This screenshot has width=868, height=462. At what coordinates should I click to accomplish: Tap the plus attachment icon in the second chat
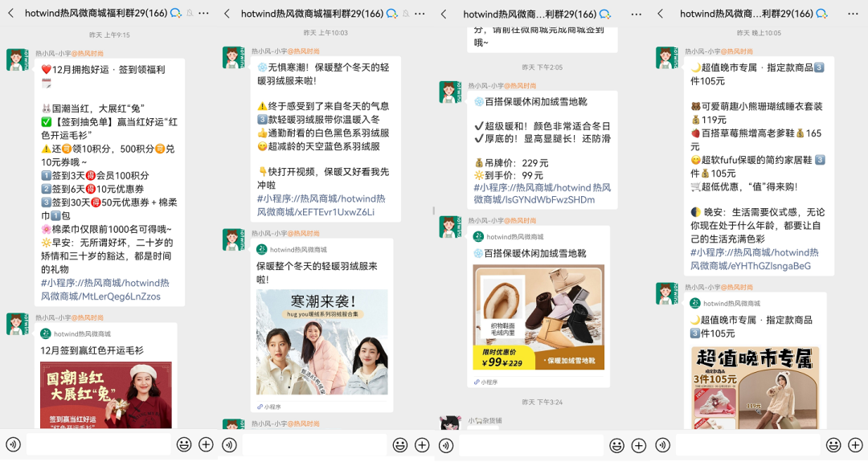[x=421, y=444]
